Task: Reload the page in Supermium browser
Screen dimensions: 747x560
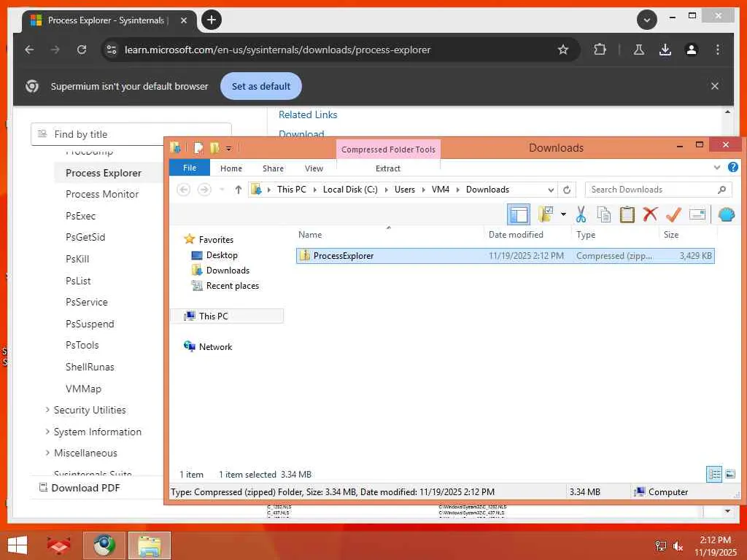Action: [82, 50]
